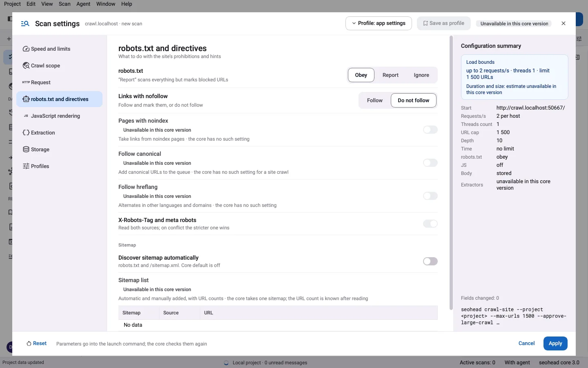Toggle Pages with noindex switch
Image resolution: width=588 pixels, height=368 pixels.
(430, 130)
